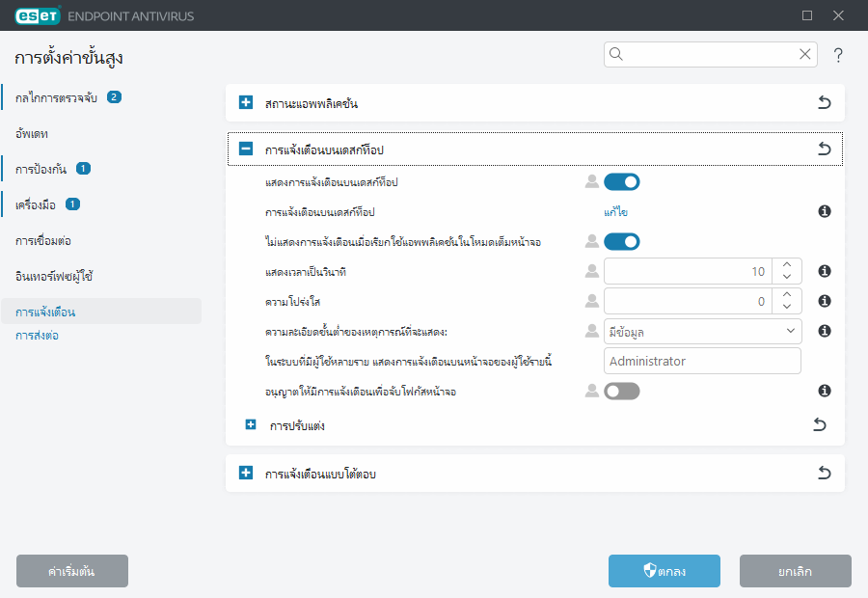The image size is (868, 598).
Task: Expand สถานะแอพพลิเคชัน section
Action: (x=246, y=102)
